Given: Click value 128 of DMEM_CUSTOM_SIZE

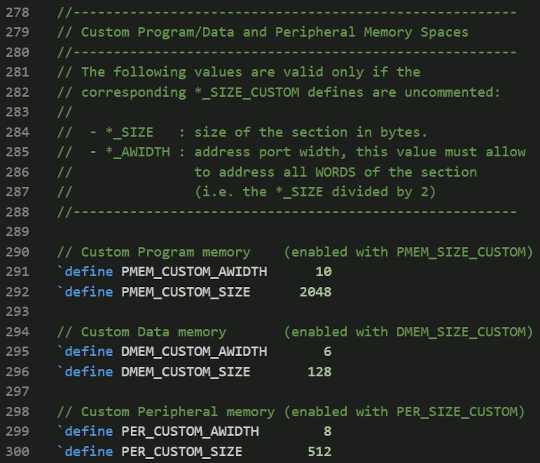Looking at the screenshot, I should click(320, 372).
